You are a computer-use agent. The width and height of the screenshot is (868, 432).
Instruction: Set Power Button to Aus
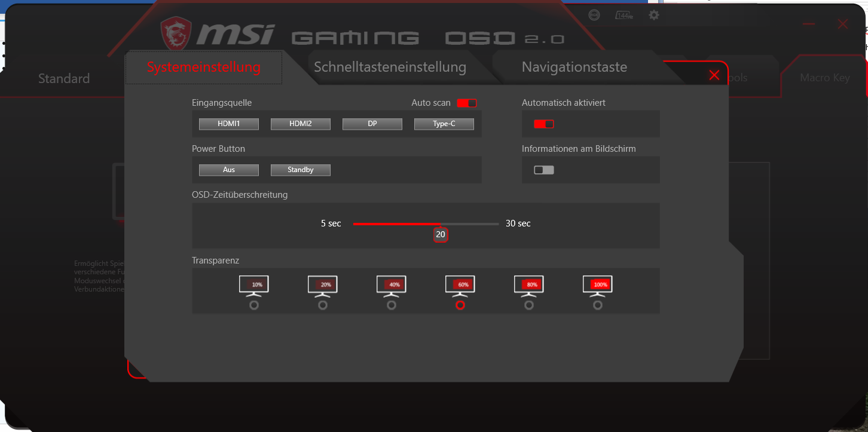229,170
